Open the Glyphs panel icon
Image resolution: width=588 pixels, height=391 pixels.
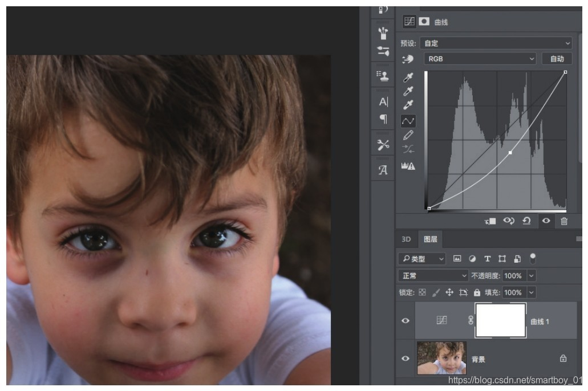(x=383, y=170)
